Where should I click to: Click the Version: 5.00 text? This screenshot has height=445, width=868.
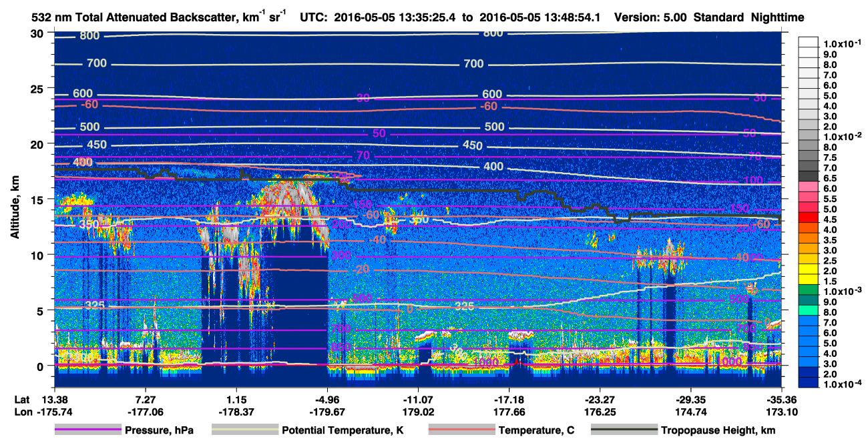(649, 18)
